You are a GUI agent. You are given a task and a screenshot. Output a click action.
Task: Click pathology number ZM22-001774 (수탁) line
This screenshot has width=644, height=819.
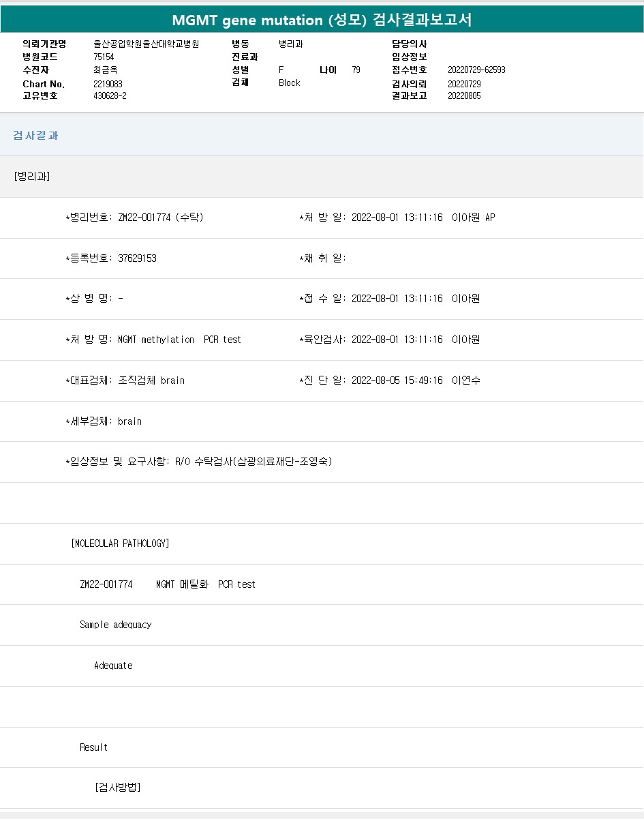134,218
